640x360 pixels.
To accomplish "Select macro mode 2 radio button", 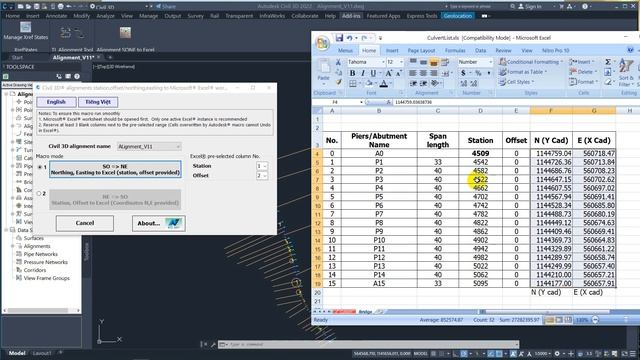I will tap(39, 193).
